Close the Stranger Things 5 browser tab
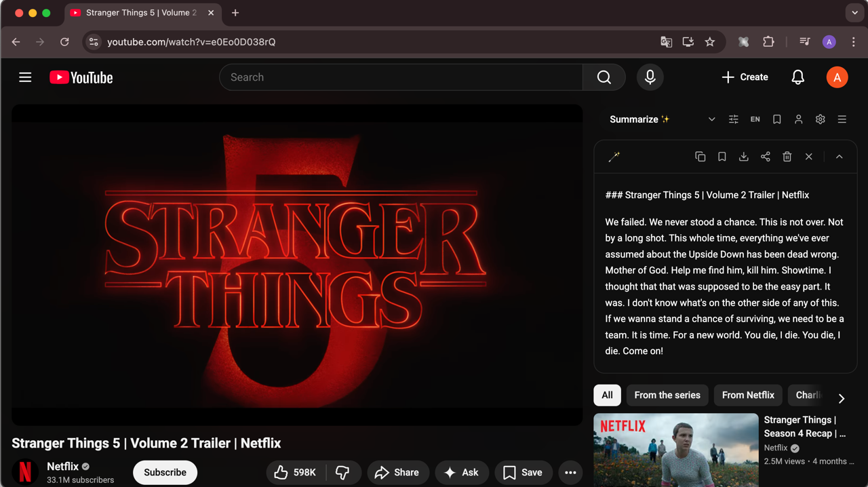 coord(211,13)
